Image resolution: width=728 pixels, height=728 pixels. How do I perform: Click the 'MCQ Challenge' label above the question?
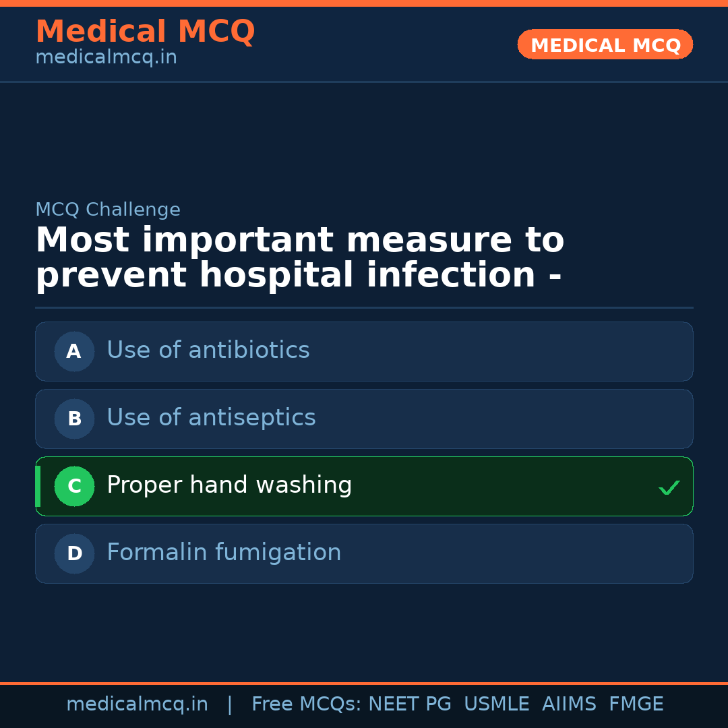[x=108, y=210]
